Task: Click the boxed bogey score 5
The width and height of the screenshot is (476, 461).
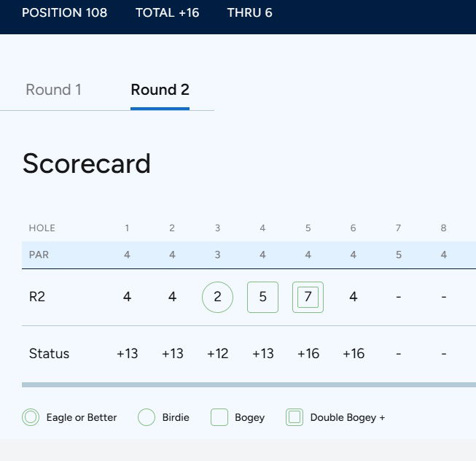Action: (x=262, y=298)
